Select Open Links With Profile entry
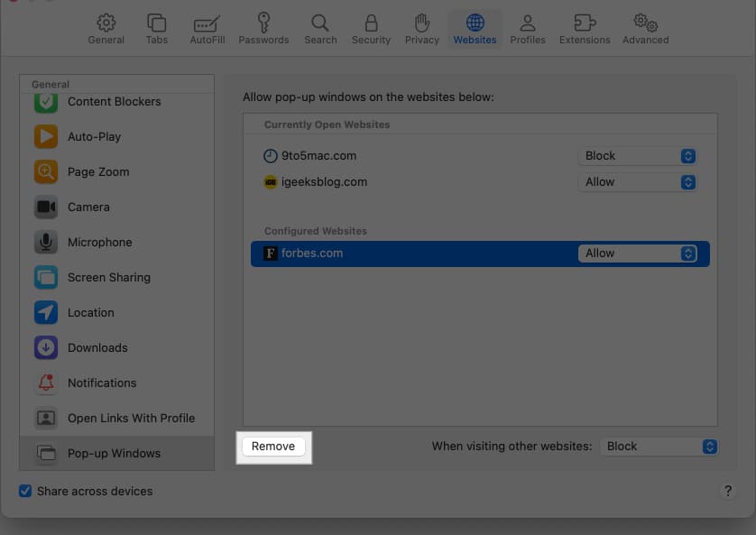756x535 pixels. (x=131, y=419)
